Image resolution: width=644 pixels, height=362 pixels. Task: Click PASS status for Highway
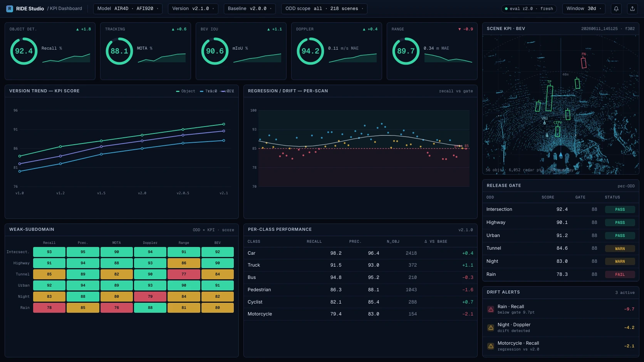pyautogui.click(x=620, y=223)
